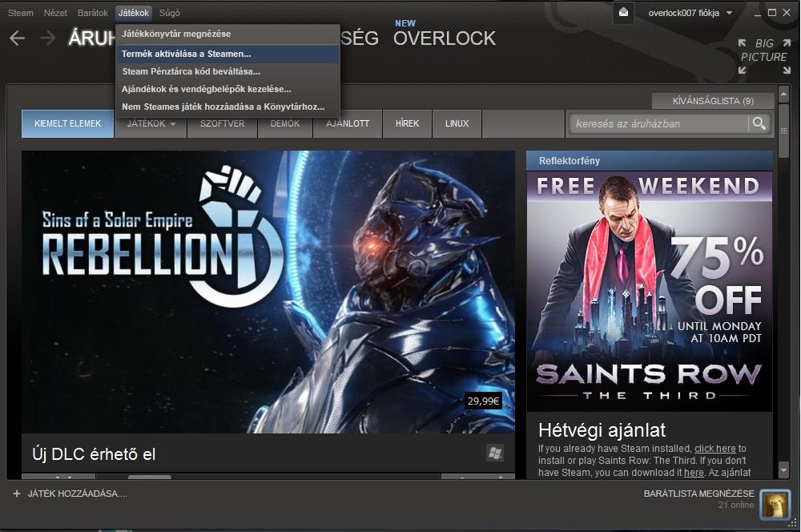
Task: Select Steam Pénztárca kód beváltása
Action: (227, 71)
